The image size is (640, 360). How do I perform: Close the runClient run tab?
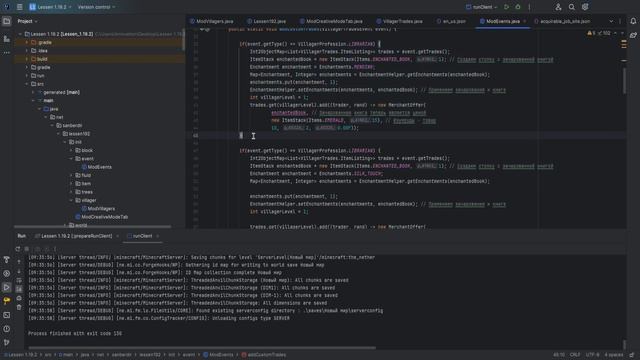point(158,236)
